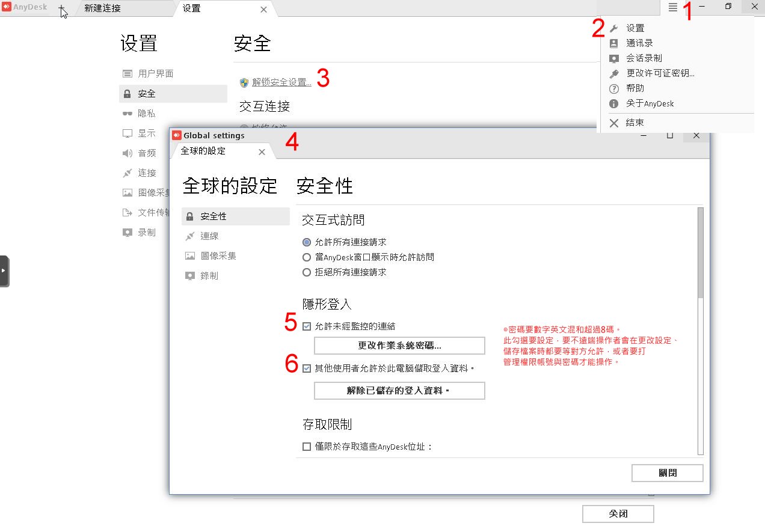Image resolution: width=765 pixels, height=532 pixels.
Task: Toggle 其他使用者允許於此電腦儲取登入資料 checkbox
Action: coord(307,368)
